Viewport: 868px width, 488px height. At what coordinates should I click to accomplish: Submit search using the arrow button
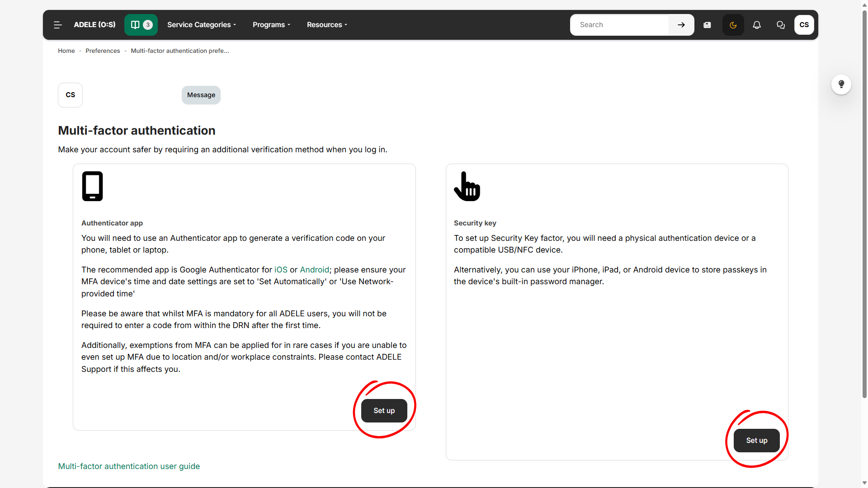click(x=681, y=25)
